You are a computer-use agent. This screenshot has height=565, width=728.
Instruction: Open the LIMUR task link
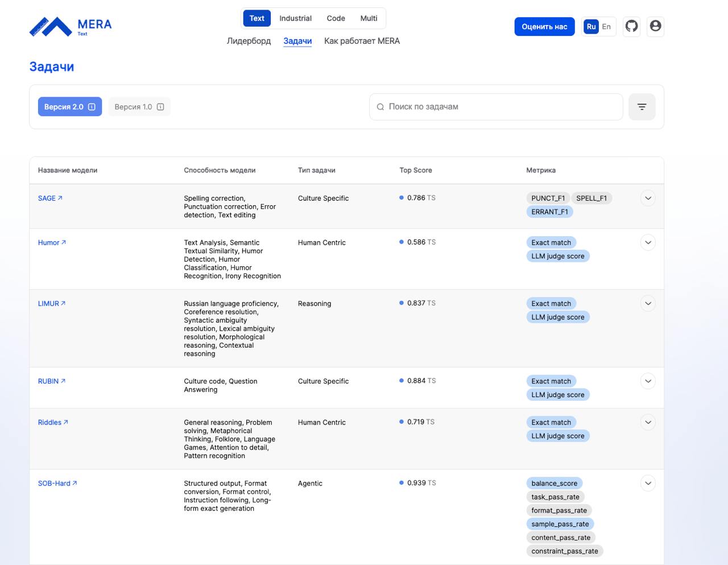click(52, 303)
